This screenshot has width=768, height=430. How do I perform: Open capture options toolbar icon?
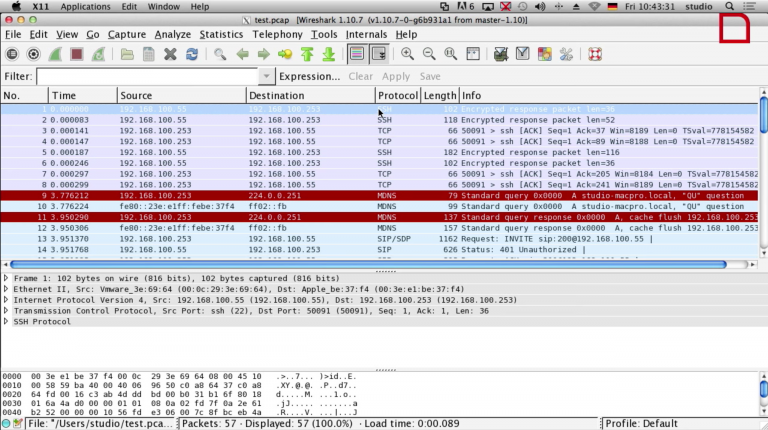[x=33, y=54]
